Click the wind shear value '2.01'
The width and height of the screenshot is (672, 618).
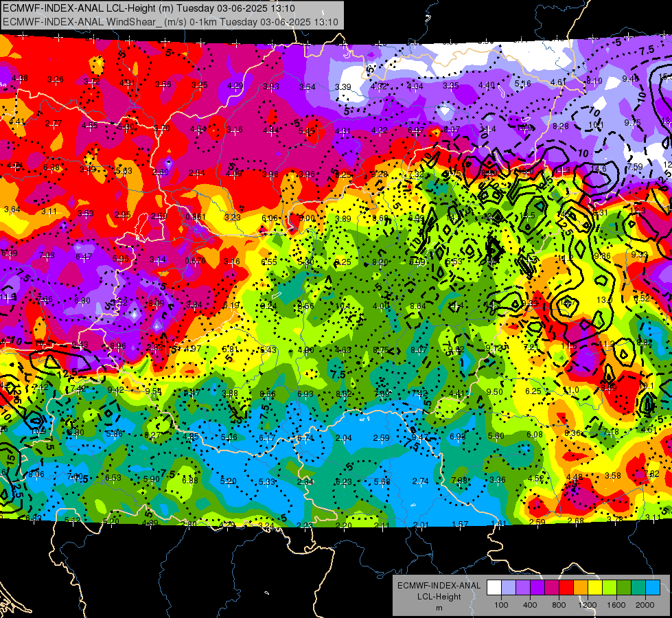[x=420, y=525]
